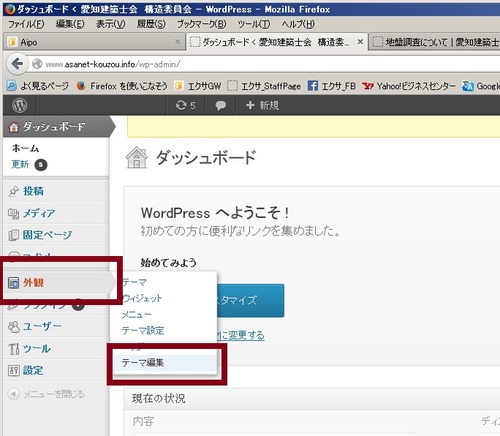Open the エクサ_FB Facebook bookmark

click(332, 86)
